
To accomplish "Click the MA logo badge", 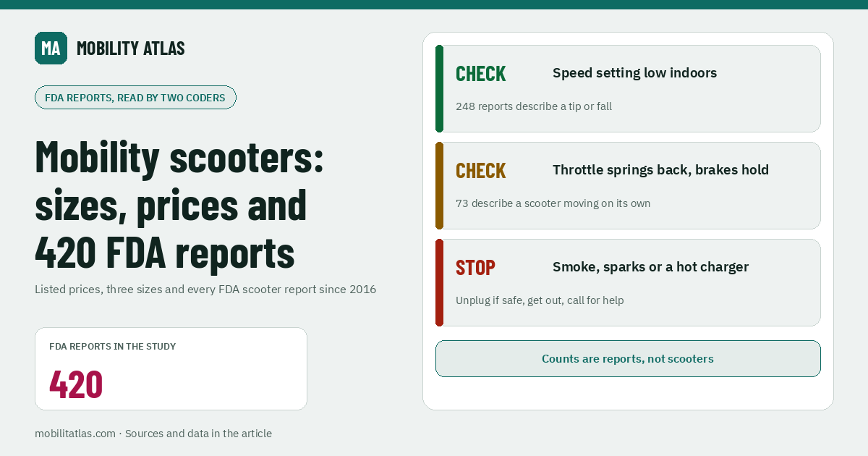I will (51, 48).
